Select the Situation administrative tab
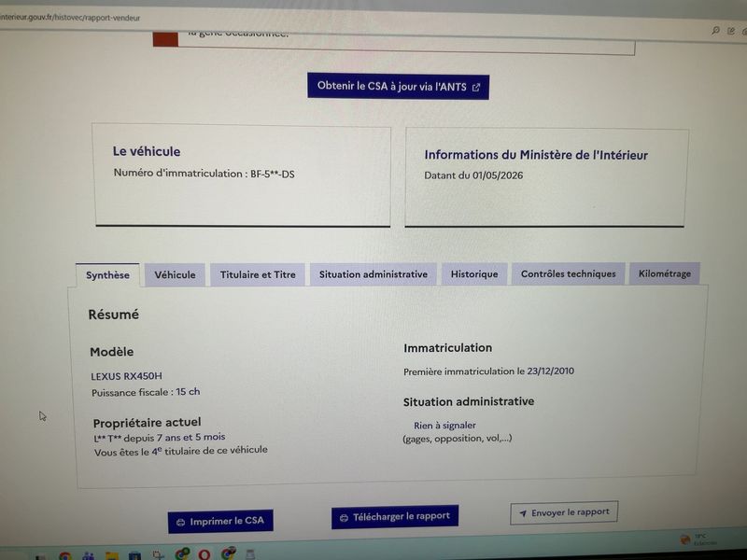This screenshot has height=560, width=747. 373,274
